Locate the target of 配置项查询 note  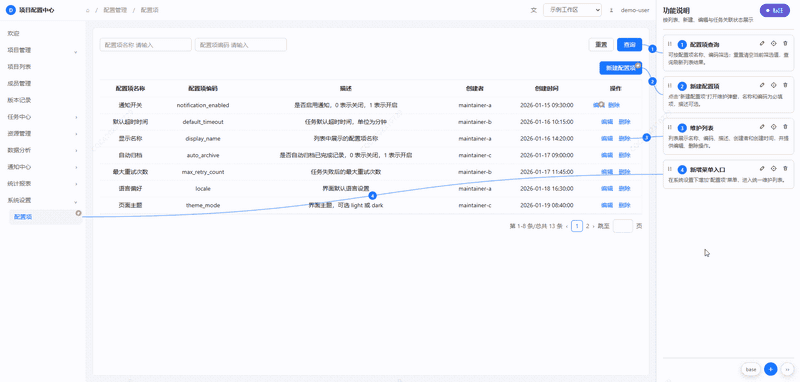click(x=773, y=44)
